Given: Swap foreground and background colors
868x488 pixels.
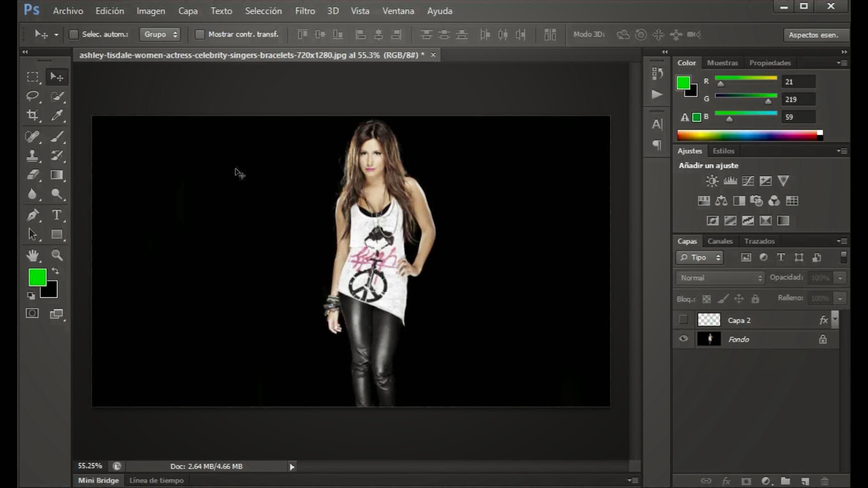Looking at the screenshot, I should (55, 271).
